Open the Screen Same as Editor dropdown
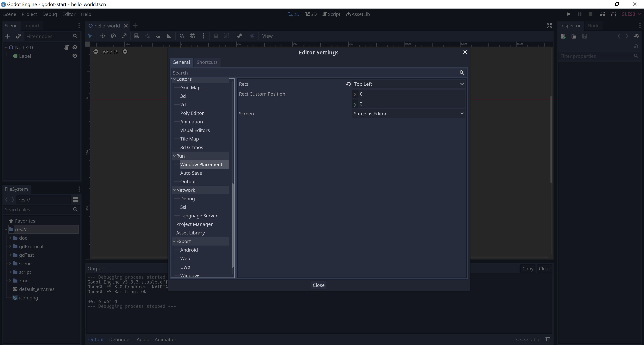 pos(409,114)
